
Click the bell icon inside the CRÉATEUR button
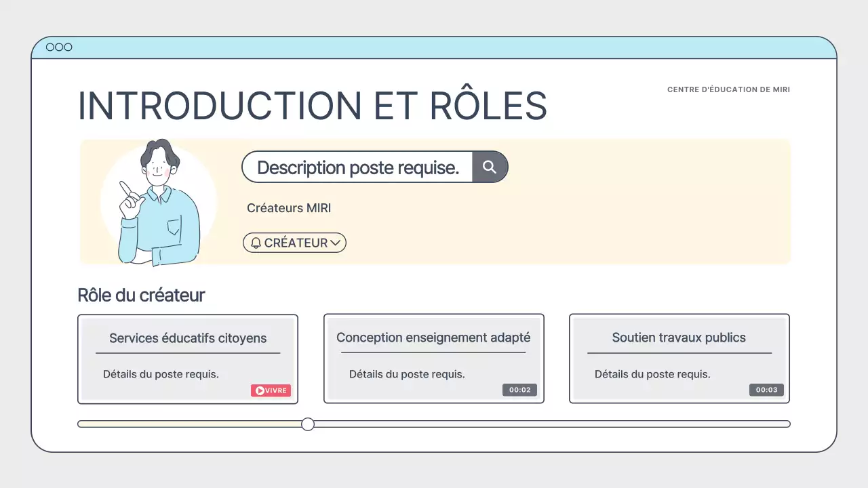click(256, 243)
